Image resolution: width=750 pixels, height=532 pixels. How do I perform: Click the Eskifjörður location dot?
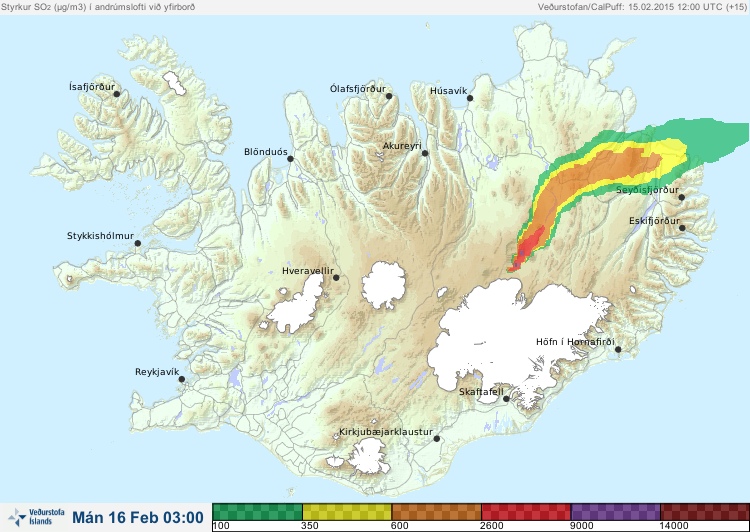pyautogui.click(x=682, y=228)
